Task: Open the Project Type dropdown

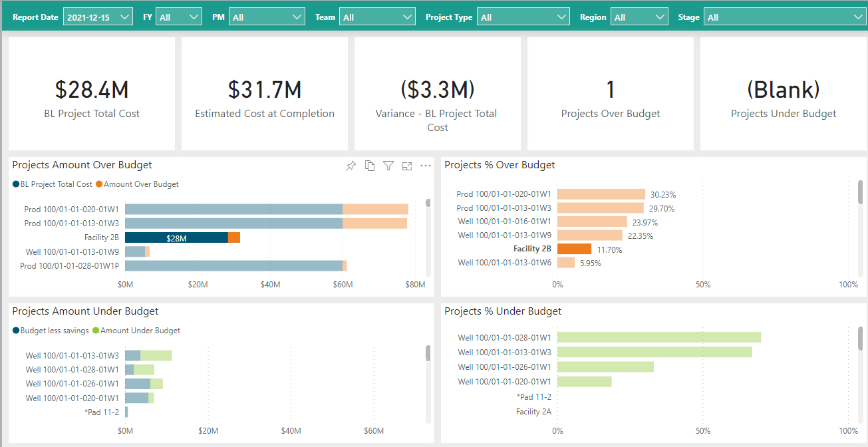Action: click(x=523, y=17)
